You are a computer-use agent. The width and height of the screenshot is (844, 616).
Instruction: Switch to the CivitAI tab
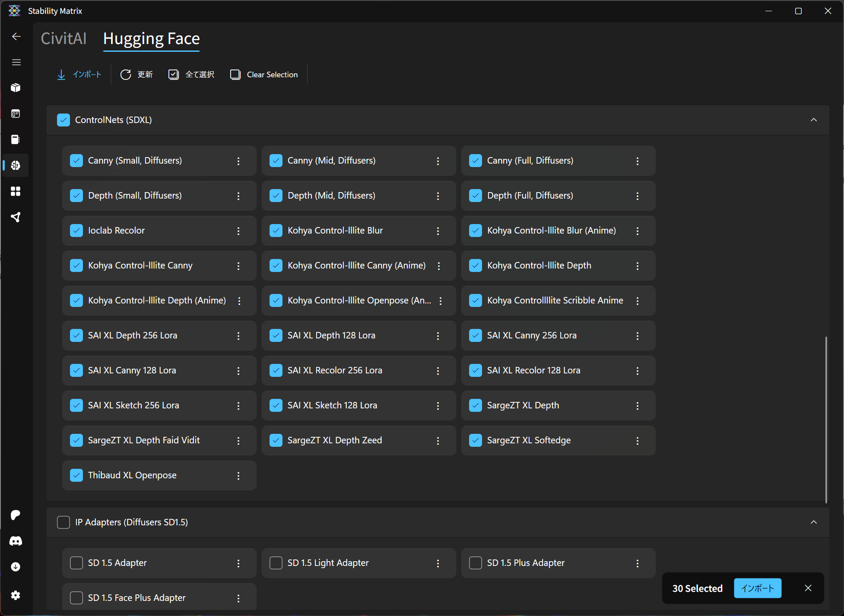pos(63,39)
